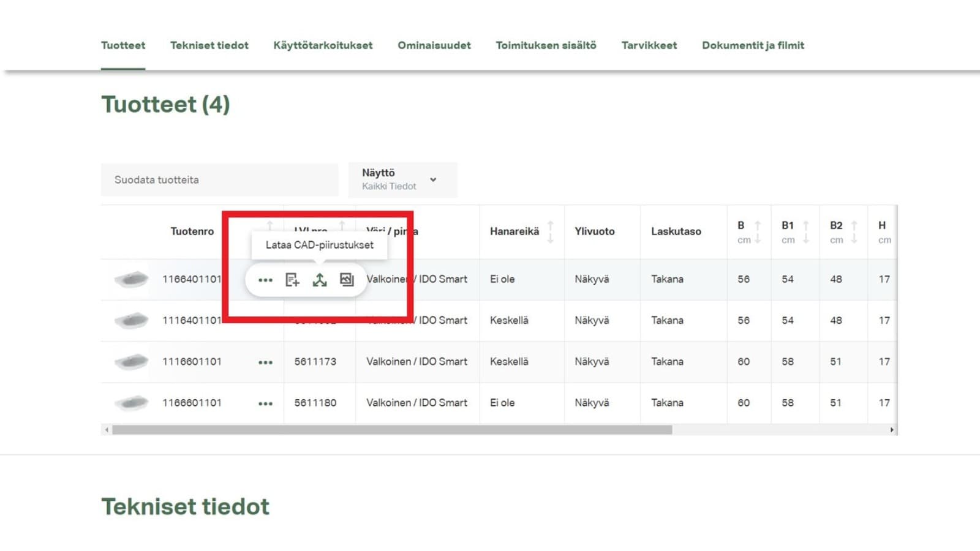Open the actions menu for product 1166601101
Viewport: 980px width, 551px height.
[266, 403]
